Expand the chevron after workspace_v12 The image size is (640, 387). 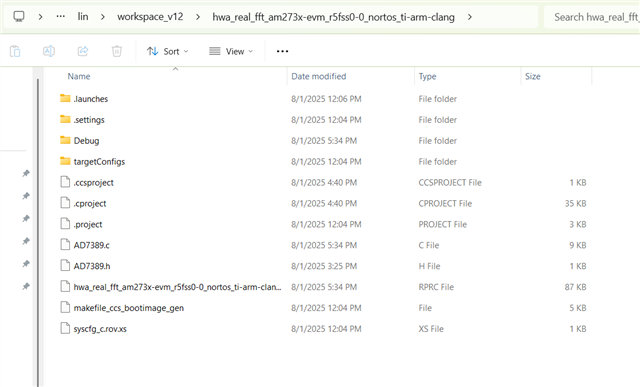coord(198,17)
